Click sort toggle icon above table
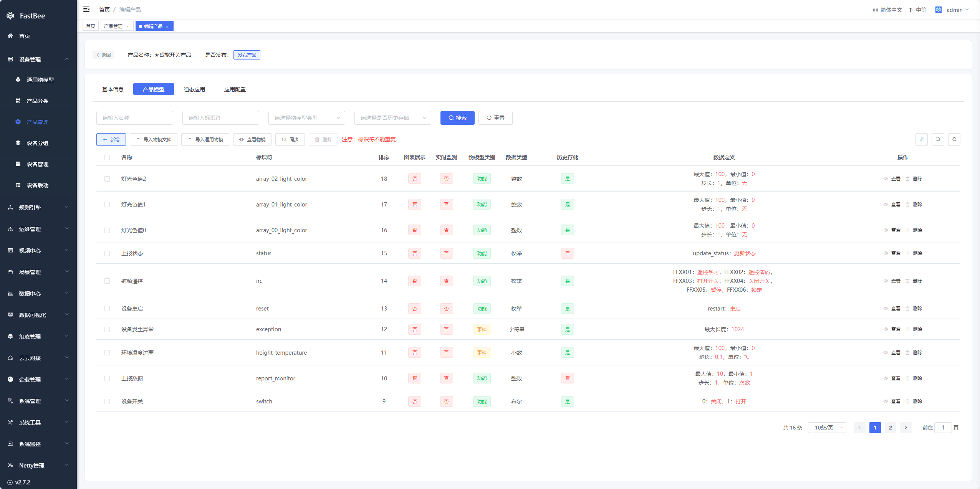 922,139
